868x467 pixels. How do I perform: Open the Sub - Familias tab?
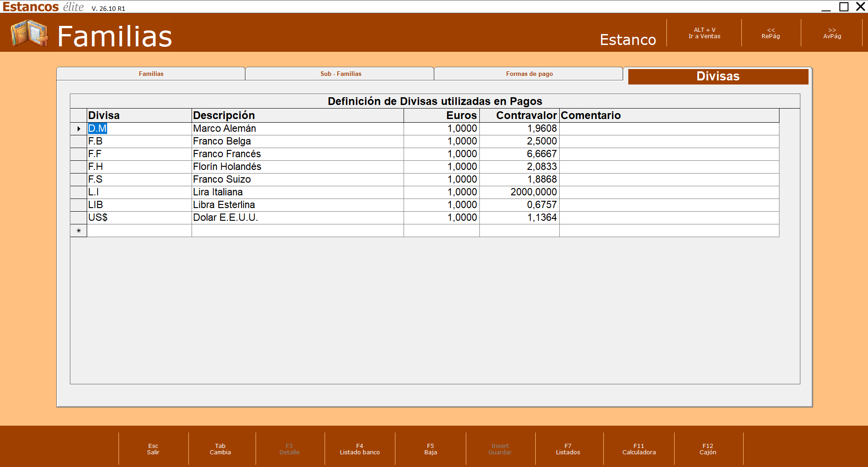[x=340, y=74]
